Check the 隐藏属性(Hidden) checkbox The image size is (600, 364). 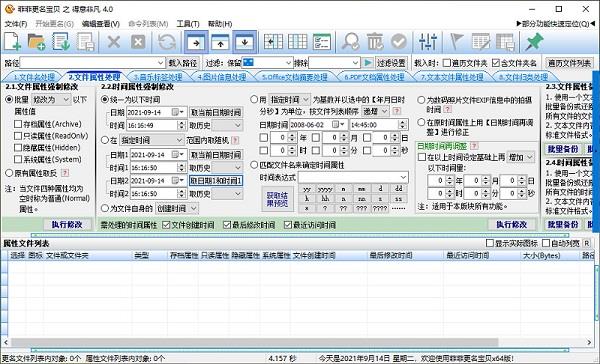(18, 147)
